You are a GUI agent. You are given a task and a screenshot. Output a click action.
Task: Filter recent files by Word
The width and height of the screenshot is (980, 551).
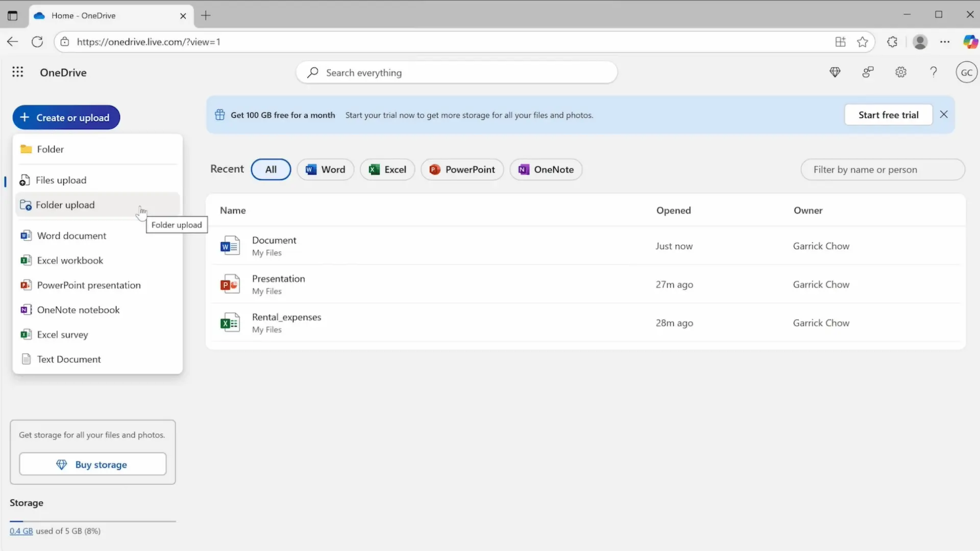click(325, 169)
